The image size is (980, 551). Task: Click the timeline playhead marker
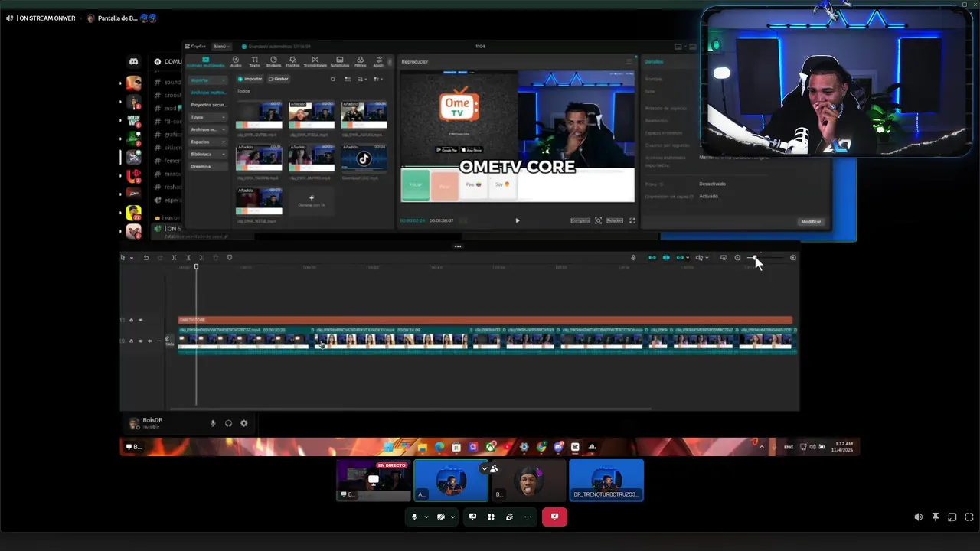196,266
